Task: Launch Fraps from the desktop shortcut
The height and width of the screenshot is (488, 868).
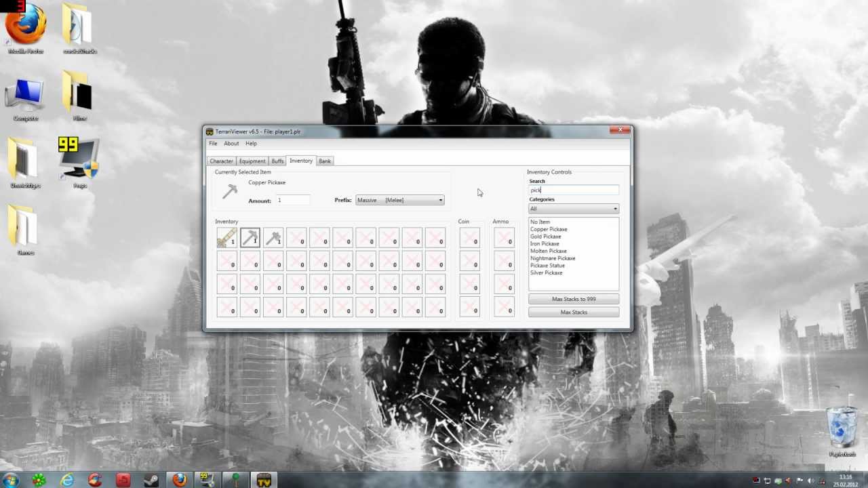Action: (x=80, y=163)
